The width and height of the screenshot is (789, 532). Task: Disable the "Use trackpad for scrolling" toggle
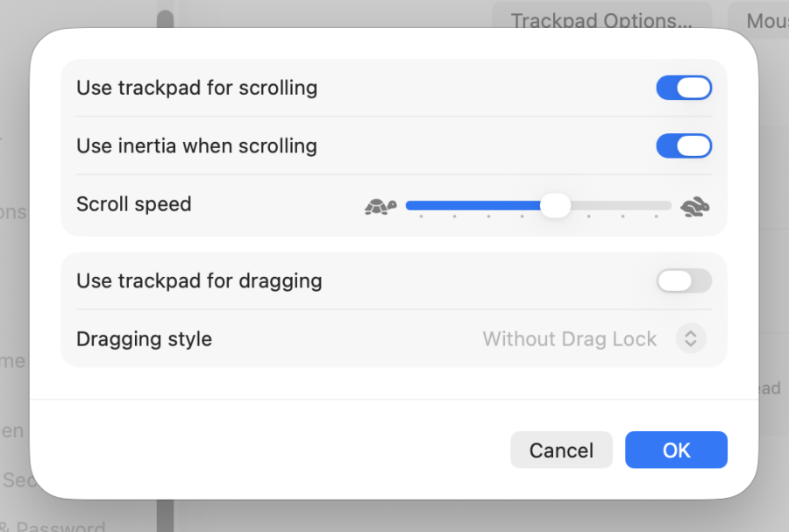[684, 87]
